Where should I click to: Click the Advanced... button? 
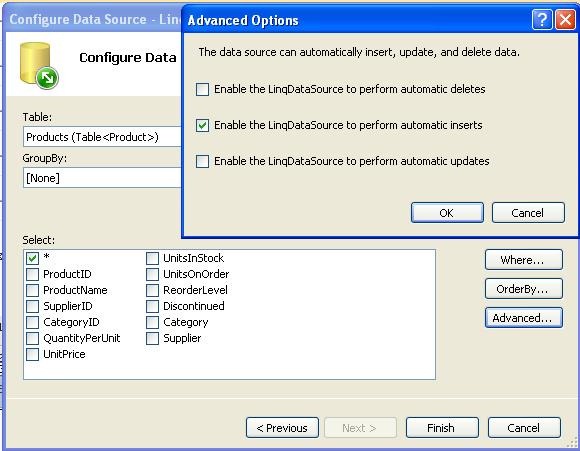tap(524, 318)
